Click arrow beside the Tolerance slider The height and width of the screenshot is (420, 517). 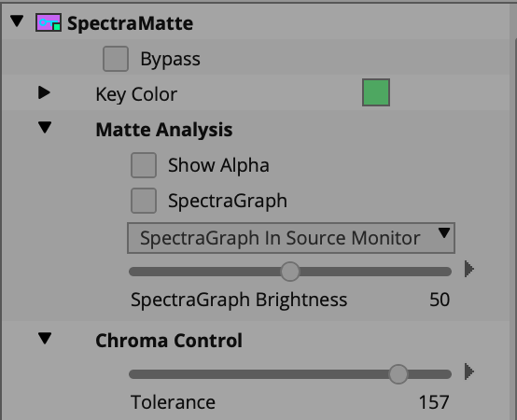468,371
